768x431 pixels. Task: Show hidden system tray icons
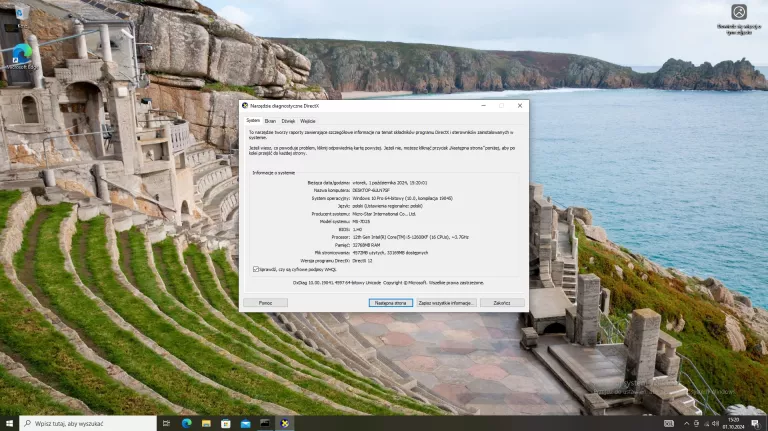tap(686, 424)
